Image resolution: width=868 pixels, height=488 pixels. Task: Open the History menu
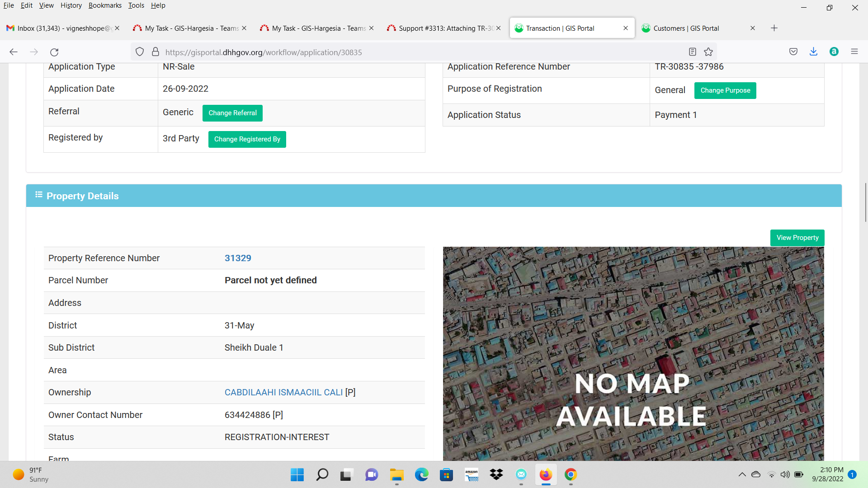[71, 5]
